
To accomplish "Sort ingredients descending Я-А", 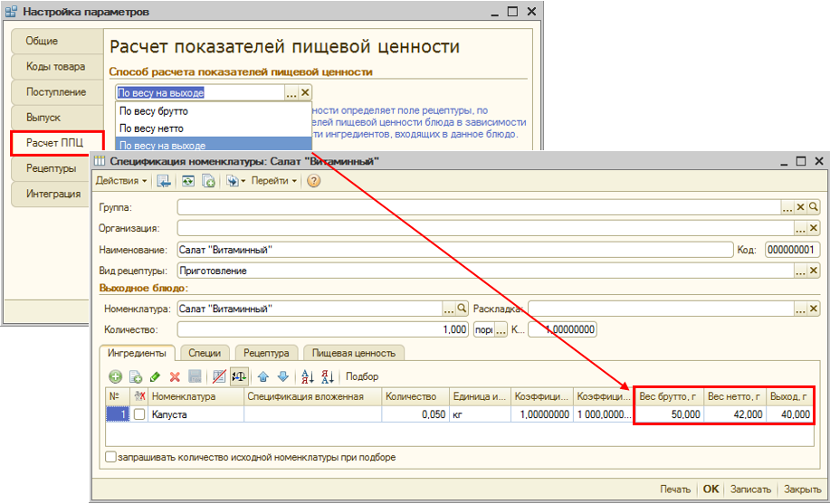I will coord(327,376).
